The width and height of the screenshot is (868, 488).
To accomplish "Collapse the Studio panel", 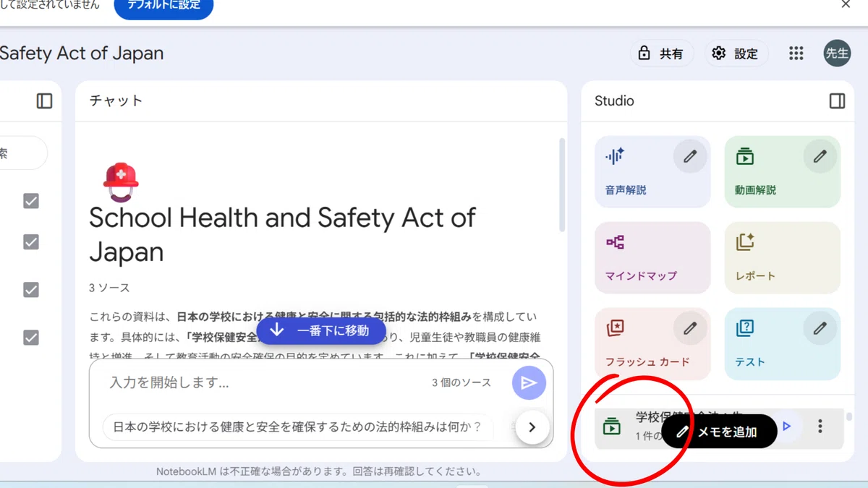I will pos(837,101).
